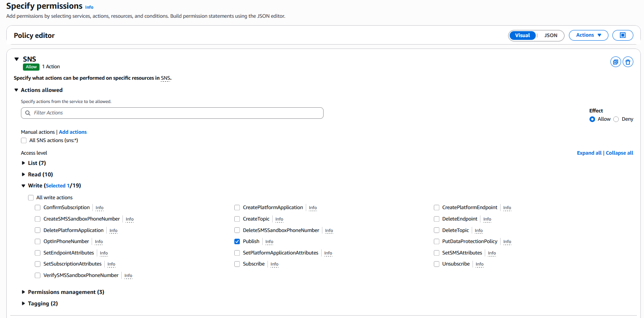The height and width of the screenshot is (318, 644).
Task: Check the DeletePlatformApplication checkbox
Action: 38,230
